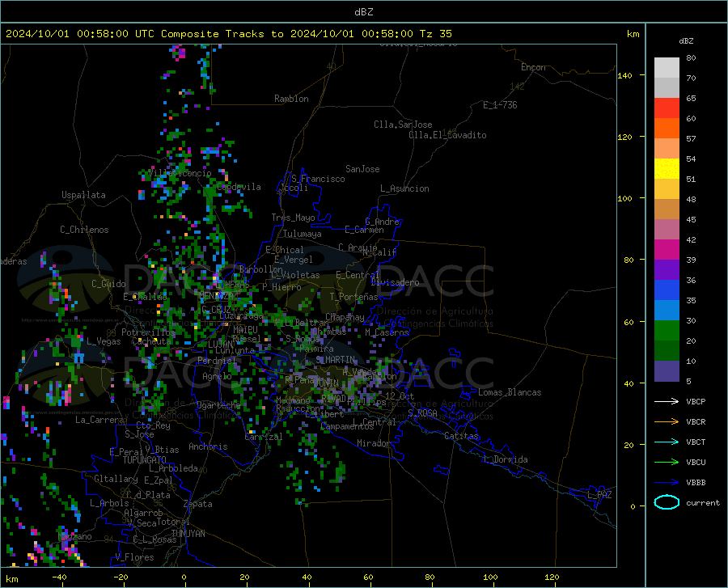This screenshot has width=728, height=588.
Task: Click the Tres_Mayo map label
Action: coord(293,218)
